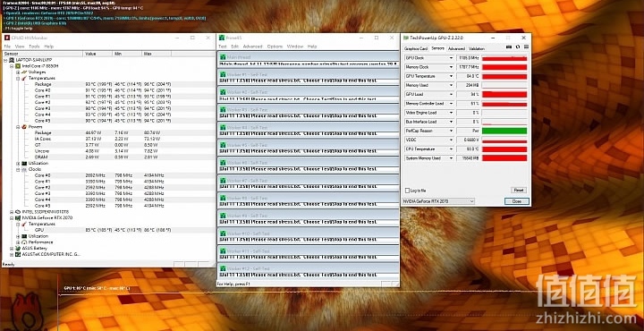This screenshot has width=644, height=331.
Task: Switch to the Graphics Card tab
Action: 417,48
